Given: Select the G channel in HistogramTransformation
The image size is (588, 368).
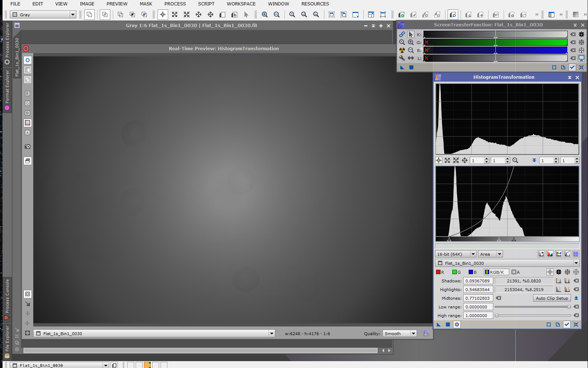Looking at the screenshot, I should (x=456, y=272).
